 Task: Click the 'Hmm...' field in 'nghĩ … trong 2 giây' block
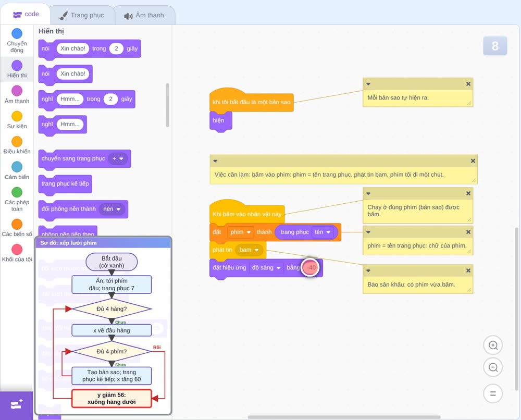70,99
